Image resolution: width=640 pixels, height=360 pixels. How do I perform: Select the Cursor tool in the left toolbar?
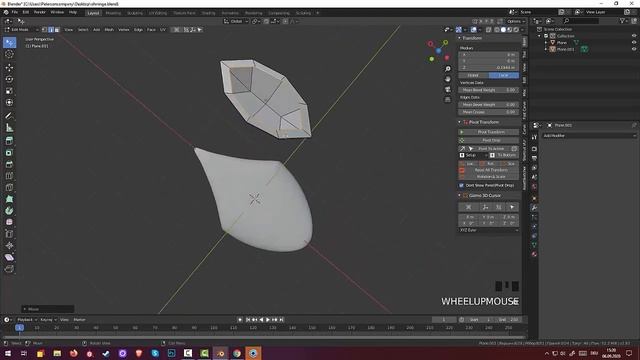9,54
